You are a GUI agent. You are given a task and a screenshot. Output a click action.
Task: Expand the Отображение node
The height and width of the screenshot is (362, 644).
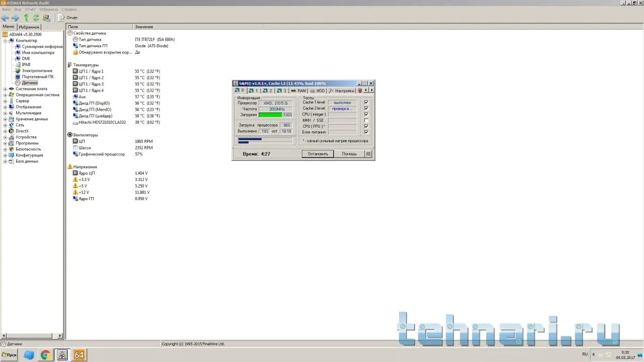pyautogui.click(x=5, y=107)
